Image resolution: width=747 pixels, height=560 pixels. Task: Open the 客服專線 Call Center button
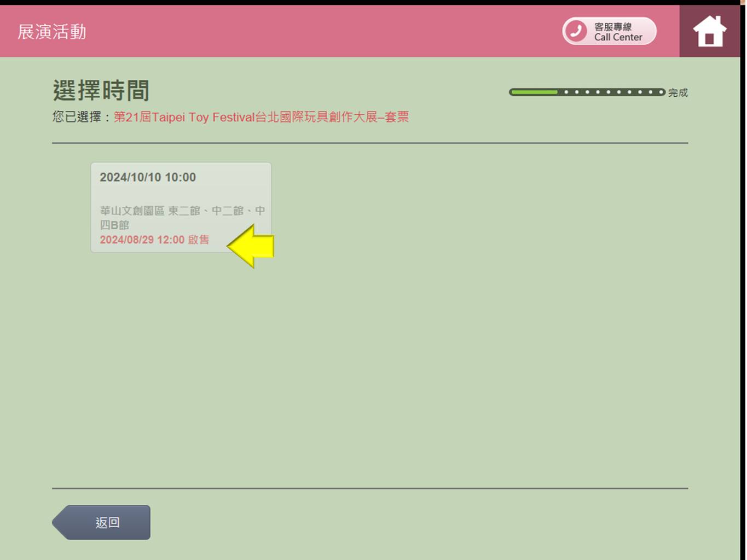[x=609, y=31]
